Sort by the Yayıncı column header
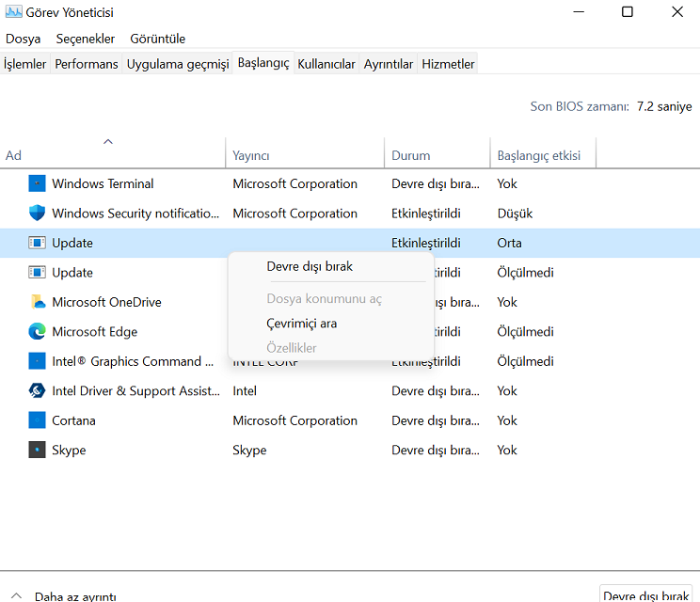Screen dimensions: 700x602 pyautogui.click(x=305, y=152)
